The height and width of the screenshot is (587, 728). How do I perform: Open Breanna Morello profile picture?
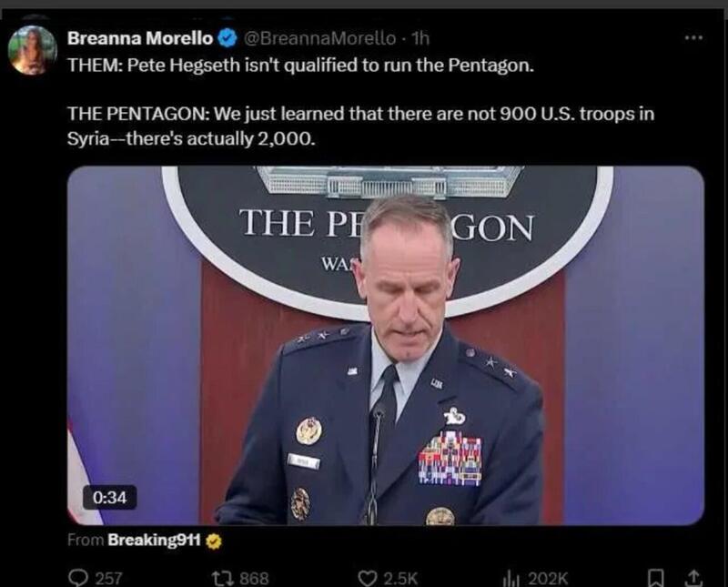tap(33, 50)
